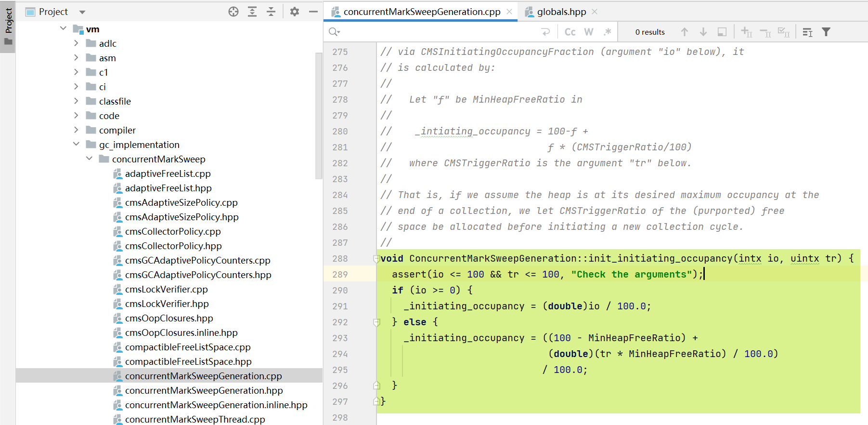Toggle Regex option in search bar
The image size is (868, 425).
[x=608, y=32]
